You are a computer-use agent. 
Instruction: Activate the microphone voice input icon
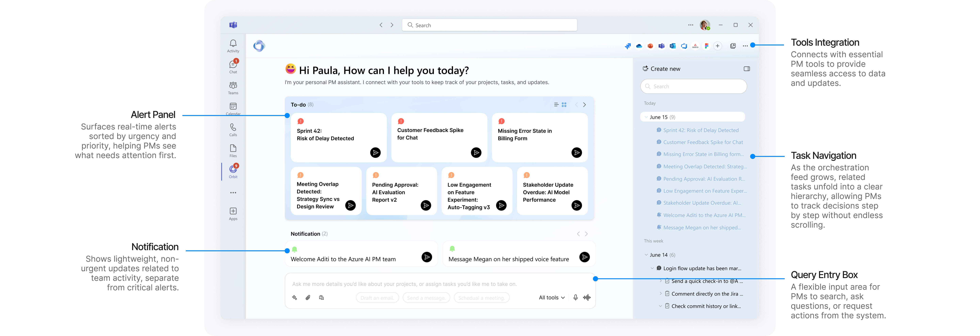coord(576,297)
